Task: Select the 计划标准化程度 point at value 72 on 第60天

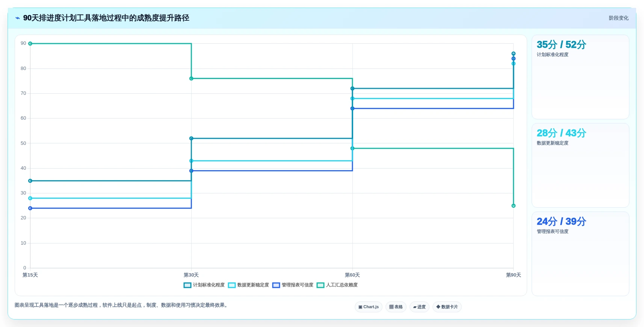Action: pos(352,88)
